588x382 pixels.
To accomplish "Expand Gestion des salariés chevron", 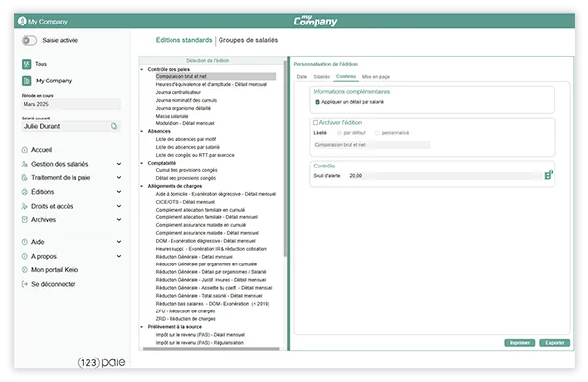I will pos(119,164).
